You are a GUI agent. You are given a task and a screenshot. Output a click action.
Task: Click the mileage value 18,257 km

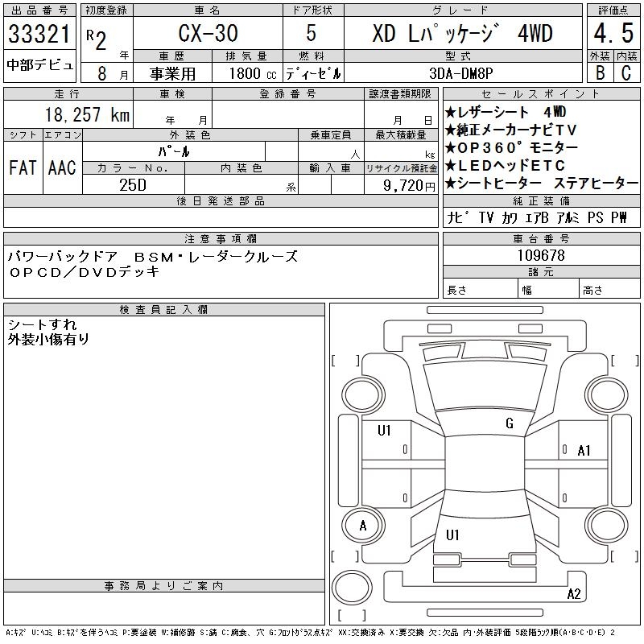click(87, 114)
